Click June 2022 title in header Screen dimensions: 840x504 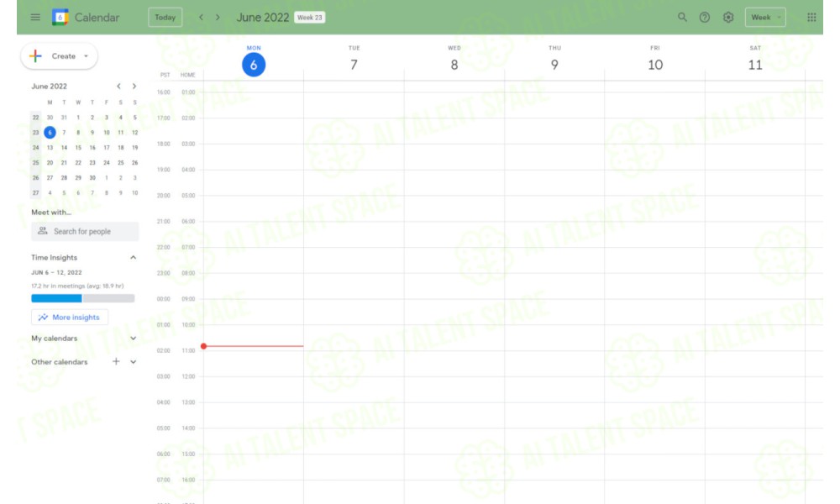pos(262,17)
